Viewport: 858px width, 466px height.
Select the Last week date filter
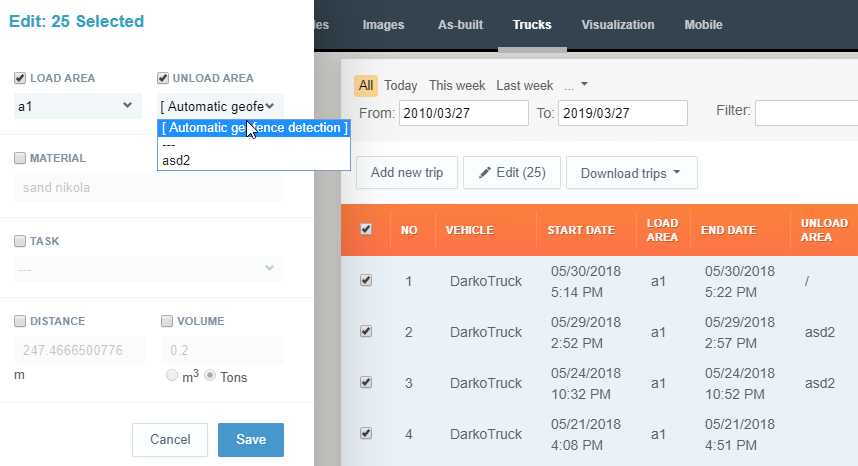point(524,86)
